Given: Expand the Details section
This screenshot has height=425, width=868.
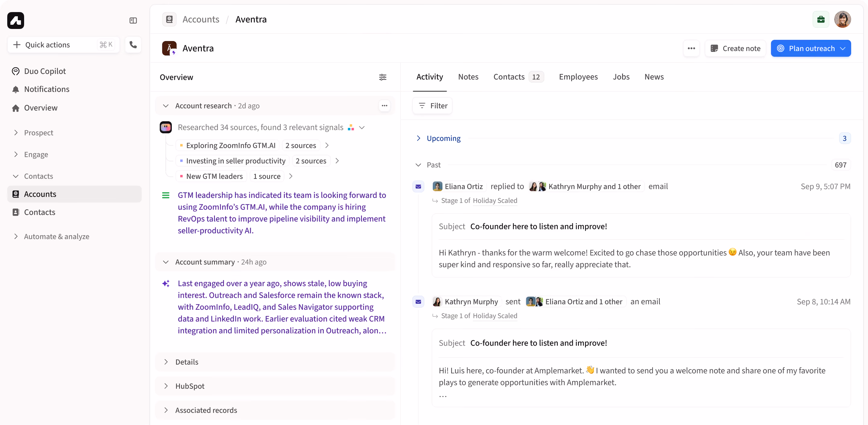Looking at the screenshot, I should [x=165, y=362].
